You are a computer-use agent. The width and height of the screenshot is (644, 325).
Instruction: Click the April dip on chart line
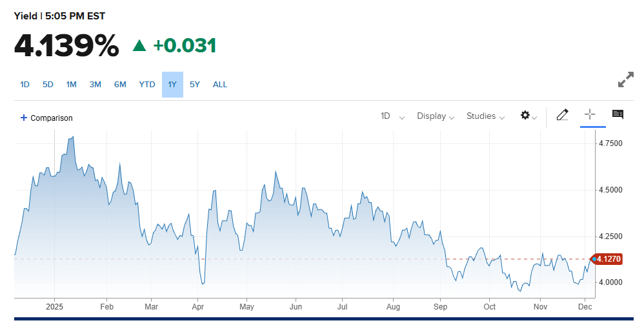pos(203,283)
